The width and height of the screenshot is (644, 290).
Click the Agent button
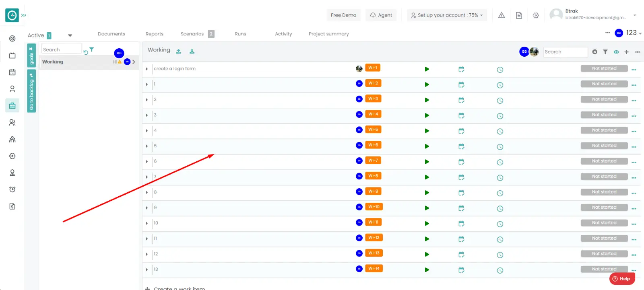381,15
